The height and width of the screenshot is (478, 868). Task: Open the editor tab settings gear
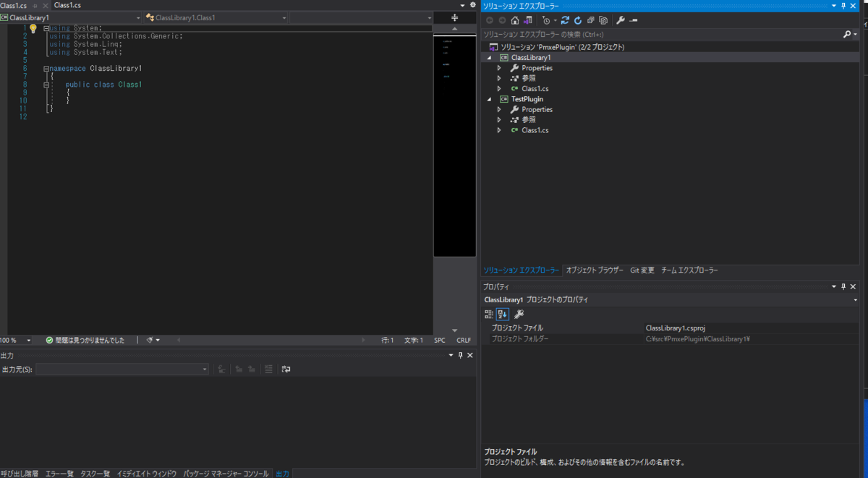[x=472, y=5]
